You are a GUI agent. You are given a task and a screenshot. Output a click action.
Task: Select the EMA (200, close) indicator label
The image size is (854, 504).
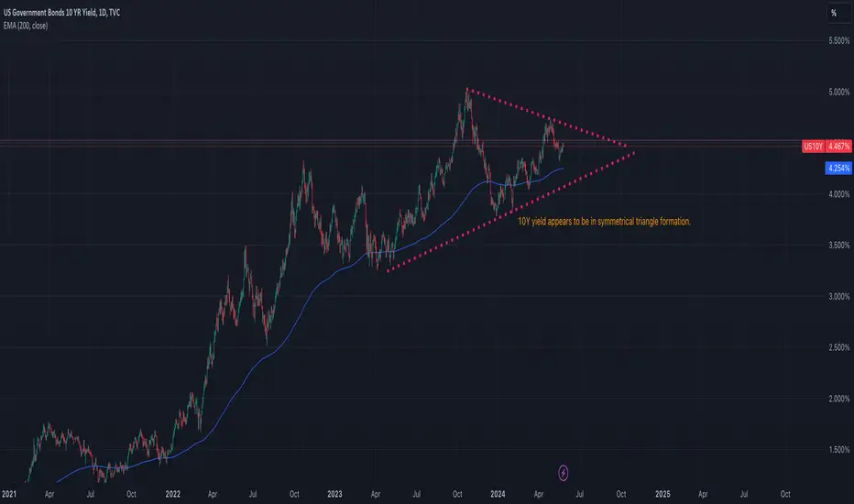(x=26, y=26)
